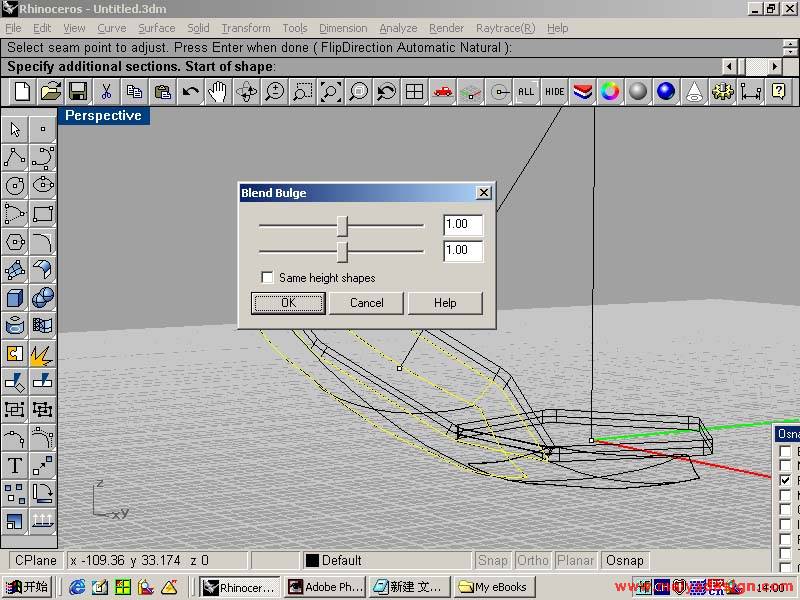This screenshot has width=800, height=600.
Task: Open the layers icon in toolbar
Action: point(582,92)
